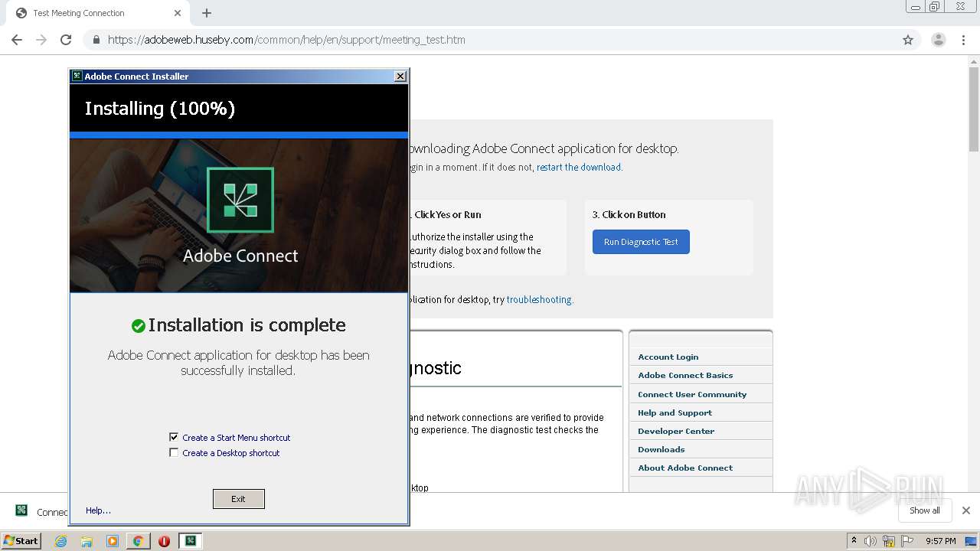
Task: Open Help and Support sidebar link
Action: click(x=675, y=412)
